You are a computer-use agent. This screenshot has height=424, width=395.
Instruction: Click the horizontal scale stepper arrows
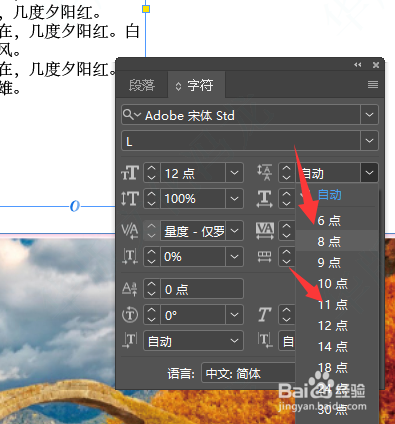tap(287, 198)
